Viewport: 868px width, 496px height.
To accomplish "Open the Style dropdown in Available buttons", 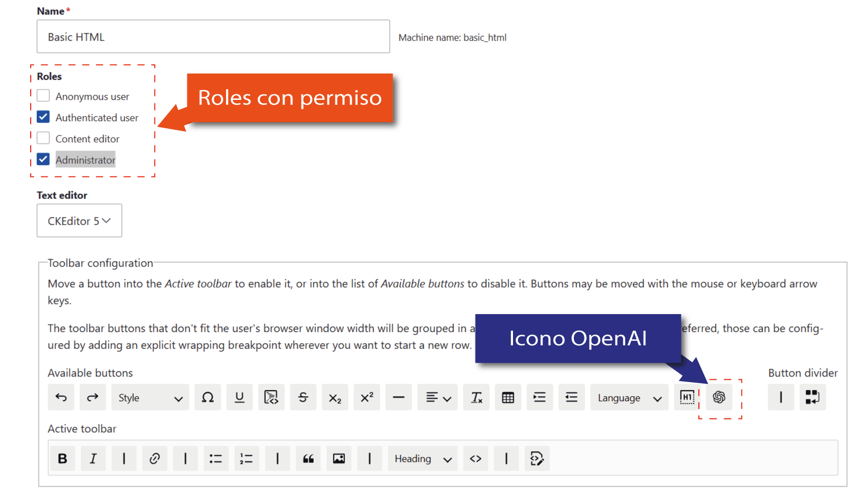I will [x=150, y=397].
